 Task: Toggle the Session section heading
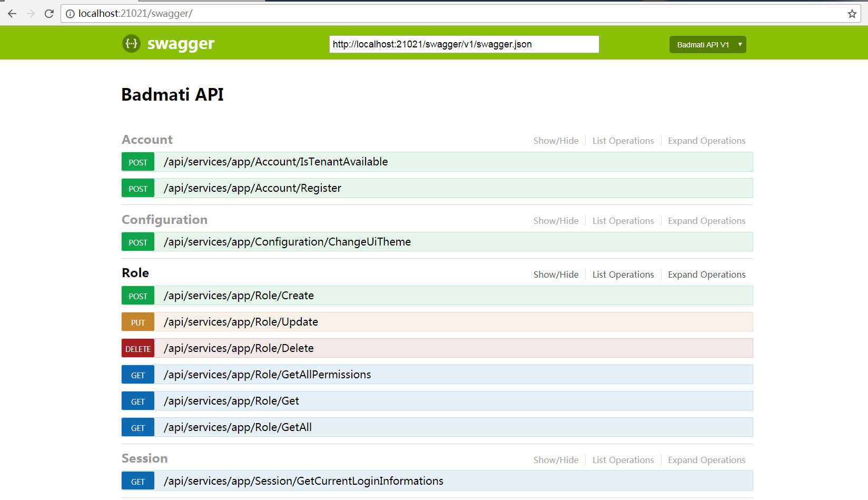[x=144, y=458]
